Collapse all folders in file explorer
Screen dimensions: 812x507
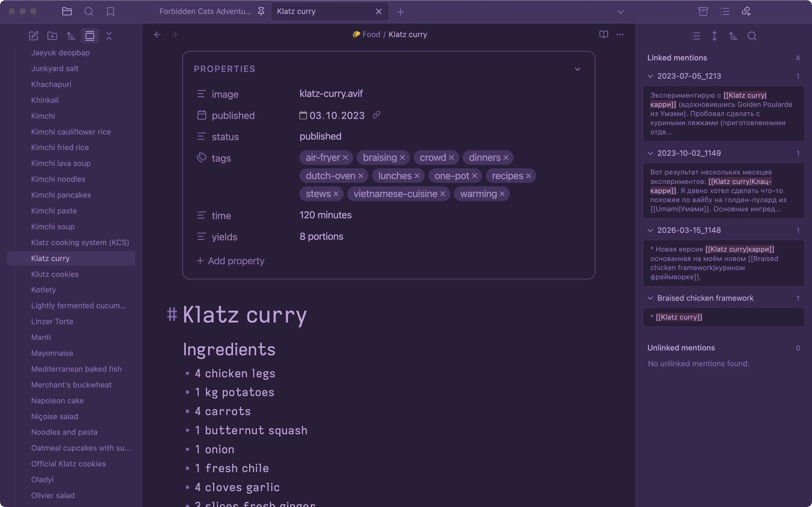pyautogui.click(x=109, y=36)
